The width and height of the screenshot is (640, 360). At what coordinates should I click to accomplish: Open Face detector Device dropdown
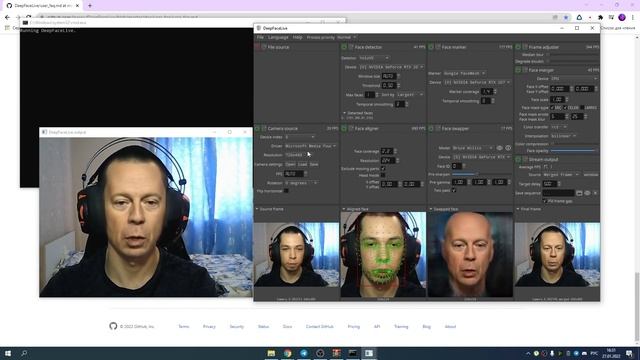(391, 67)
